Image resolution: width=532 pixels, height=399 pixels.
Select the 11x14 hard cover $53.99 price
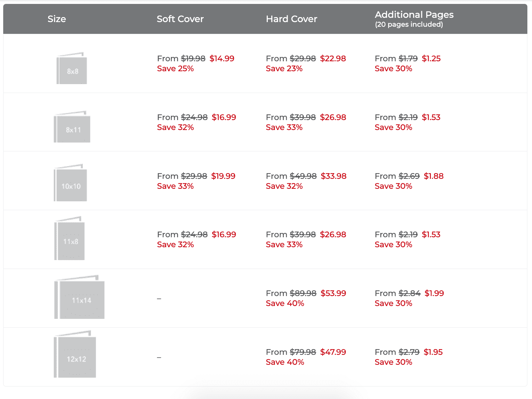333,293
